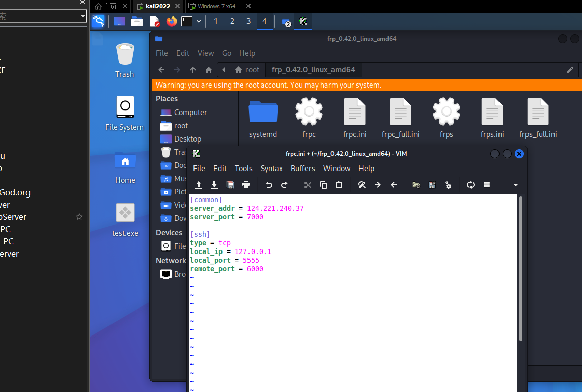Open the Buffers menu in Vim
Image resolution: width=582 pixels, height=392 pixels.
pos(303,169)
